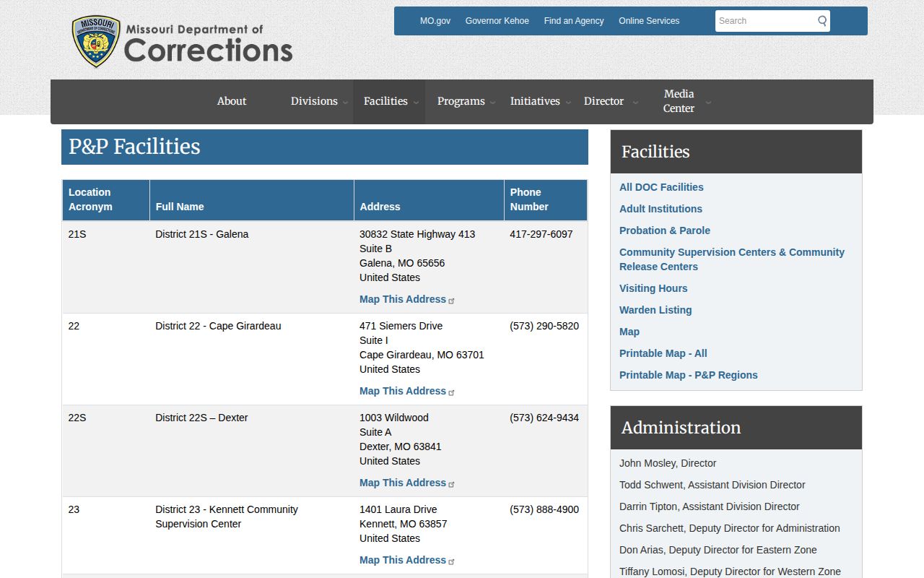
Task: Open Warden Listing sidebar link
Action: 655,310
